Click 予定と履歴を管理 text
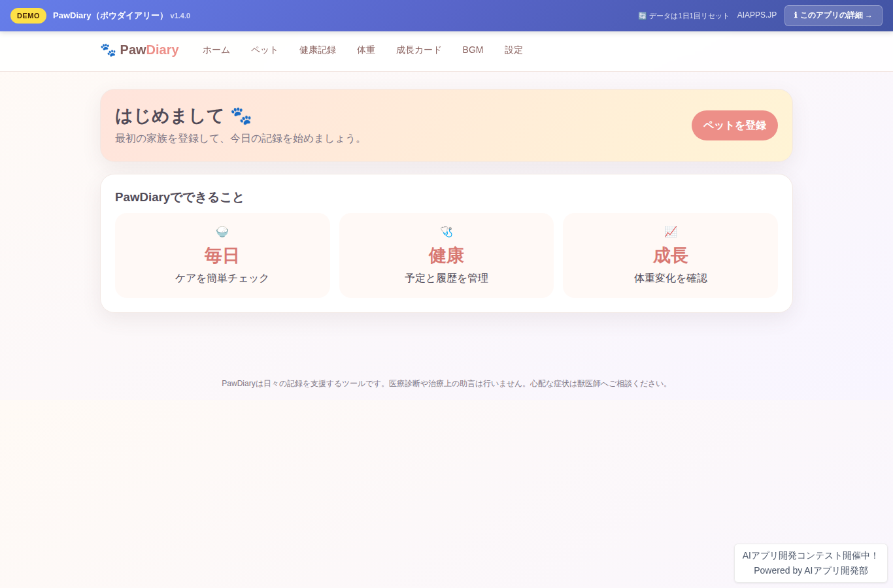Screen dimensions: 893x588 click(x=446, y=278)
